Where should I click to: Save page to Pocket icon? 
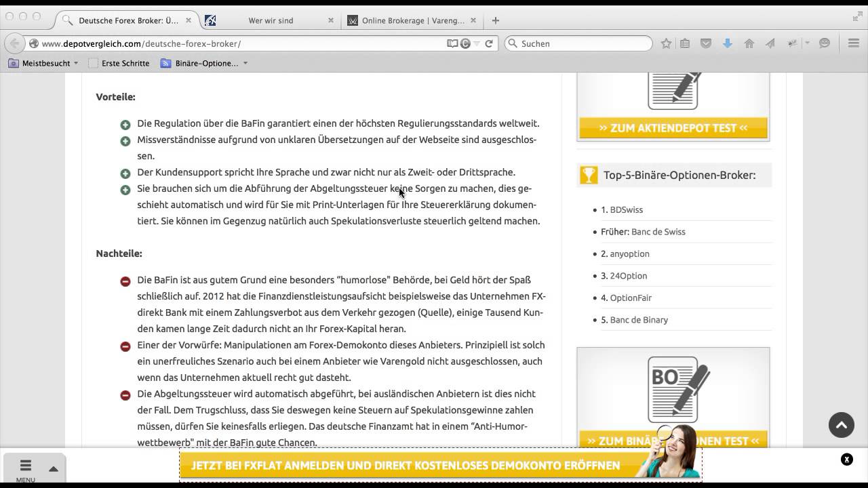706,43
